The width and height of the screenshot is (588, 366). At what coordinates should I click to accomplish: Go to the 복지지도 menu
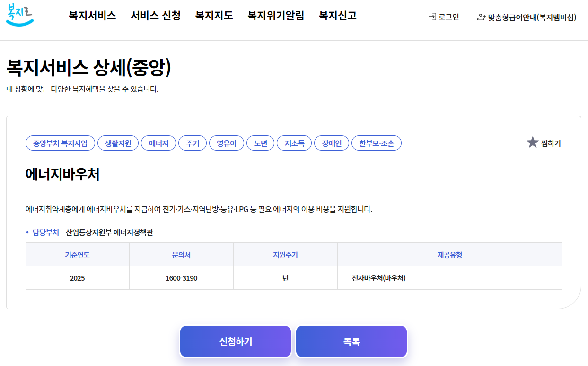coord(214,16)
